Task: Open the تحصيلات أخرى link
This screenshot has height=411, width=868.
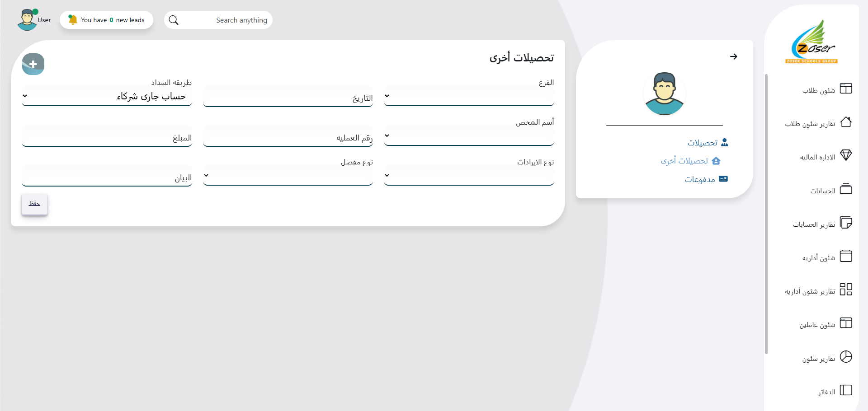Action: click(x=684, y=161)
